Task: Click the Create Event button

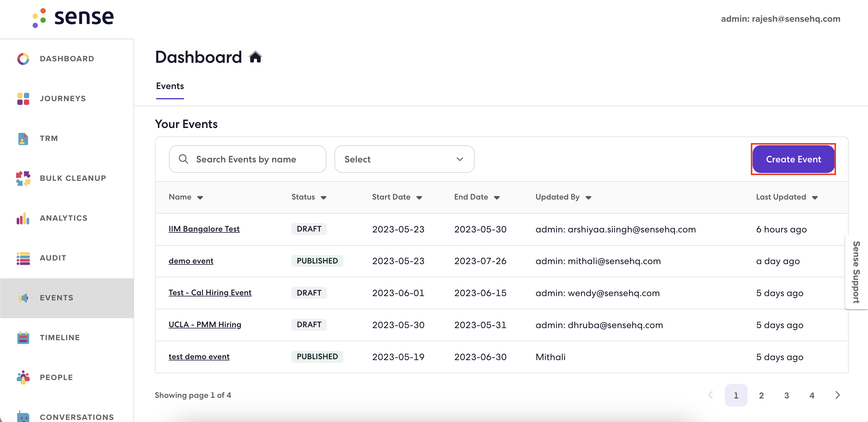Action: (793, 159)
